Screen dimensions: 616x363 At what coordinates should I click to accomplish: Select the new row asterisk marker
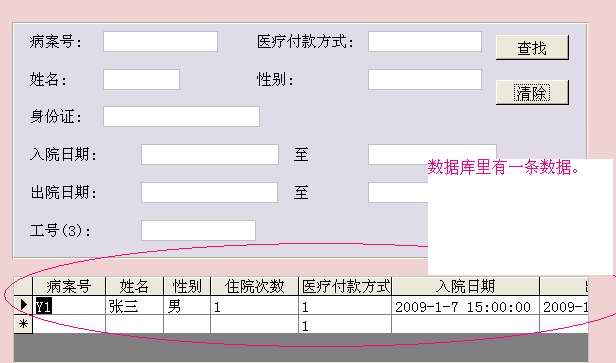(23, 324)
